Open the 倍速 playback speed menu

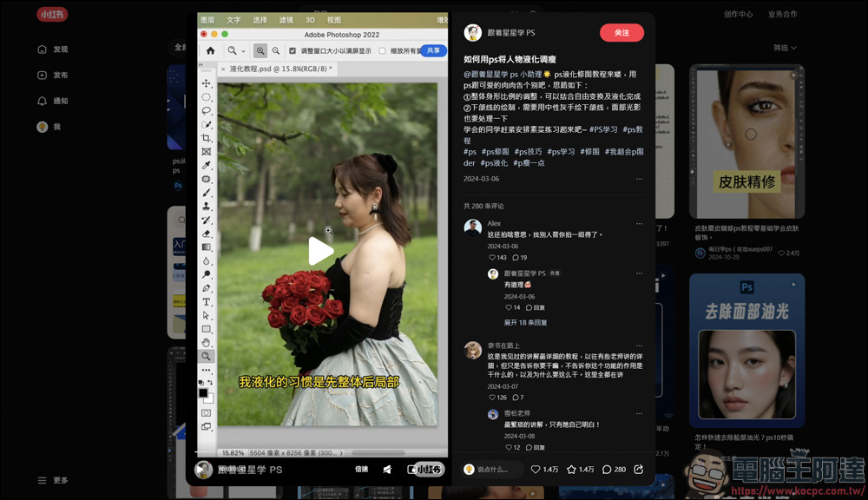(361, 469)
